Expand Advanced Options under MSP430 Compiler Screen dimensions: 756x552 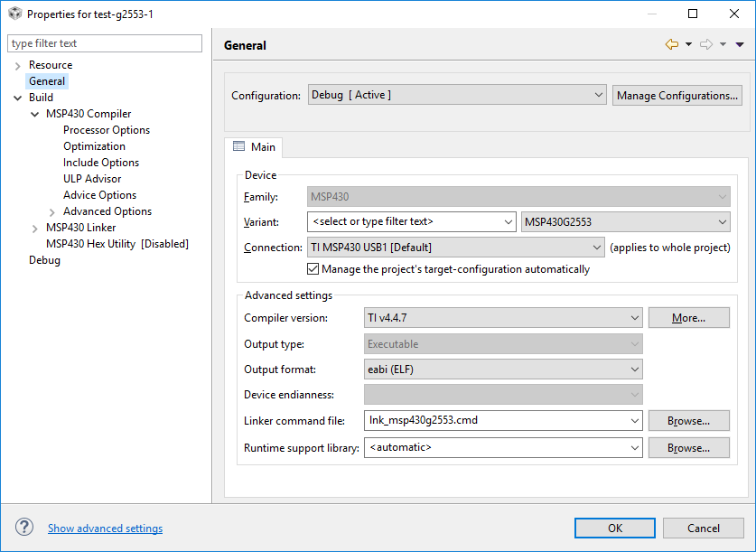click(51, 211)
